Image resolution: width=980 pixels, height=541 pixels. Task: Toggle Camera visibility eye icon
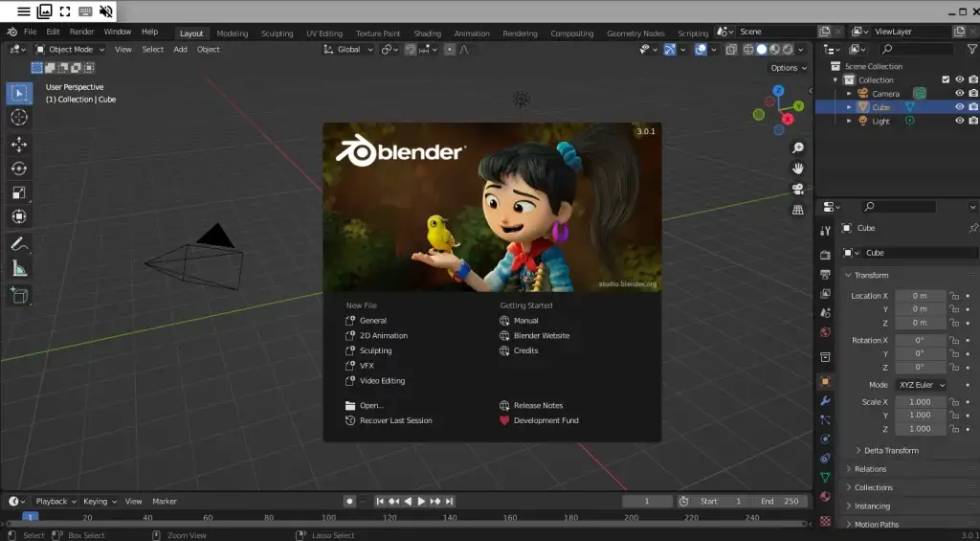pyautogui.click(x=959, y=94)
